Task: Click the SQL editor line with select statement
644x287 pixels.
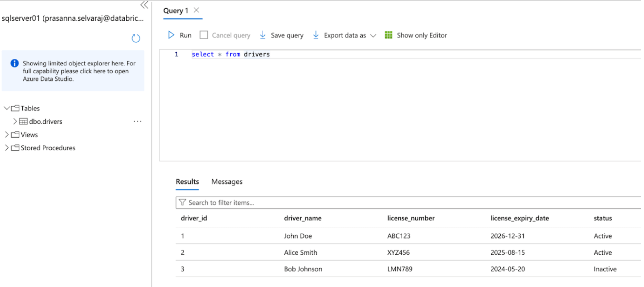Action: [231, 54]
